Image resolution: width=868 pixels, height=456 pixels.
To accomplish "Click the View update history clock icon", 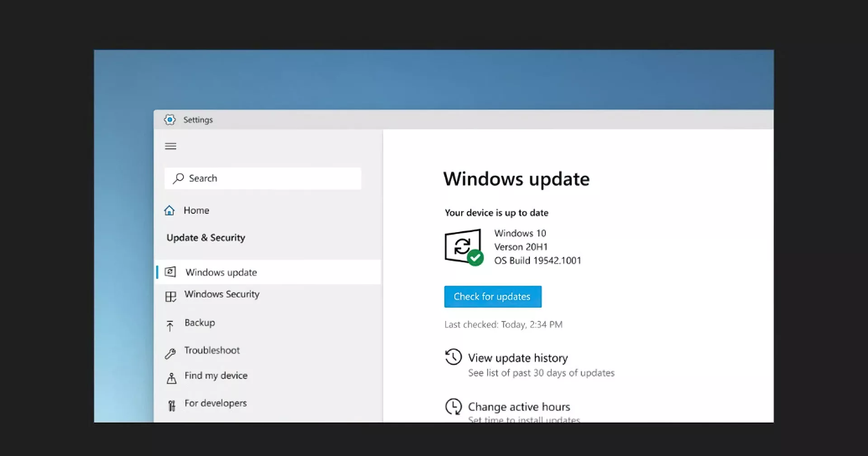I will coord(453,357).
